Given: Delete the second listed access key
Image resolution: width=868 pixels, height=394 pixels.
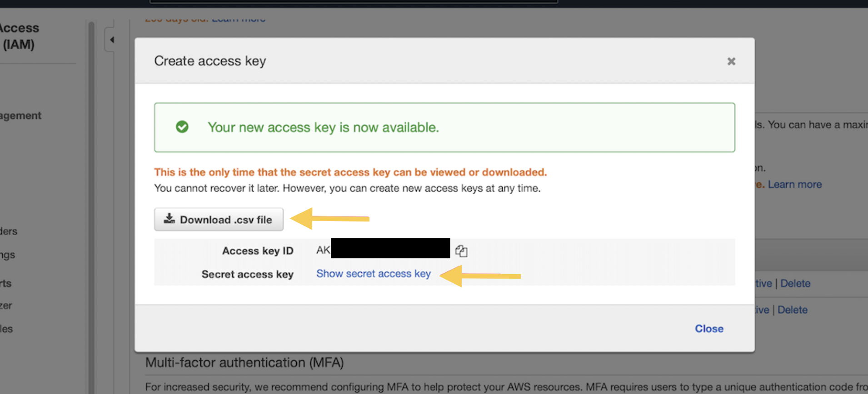Looking at the screenshot, I should click(x=793, y=310).
